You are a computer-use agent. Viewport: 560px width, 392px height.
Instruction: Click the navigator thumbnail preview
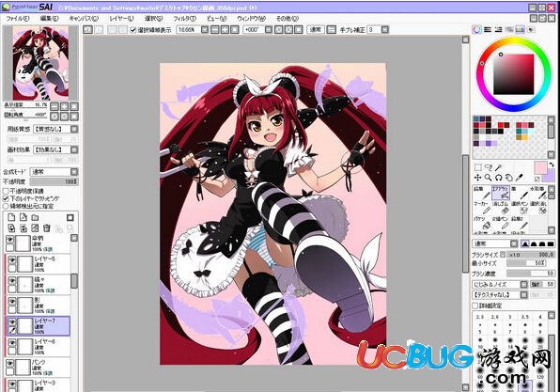[x=40, y=63]
